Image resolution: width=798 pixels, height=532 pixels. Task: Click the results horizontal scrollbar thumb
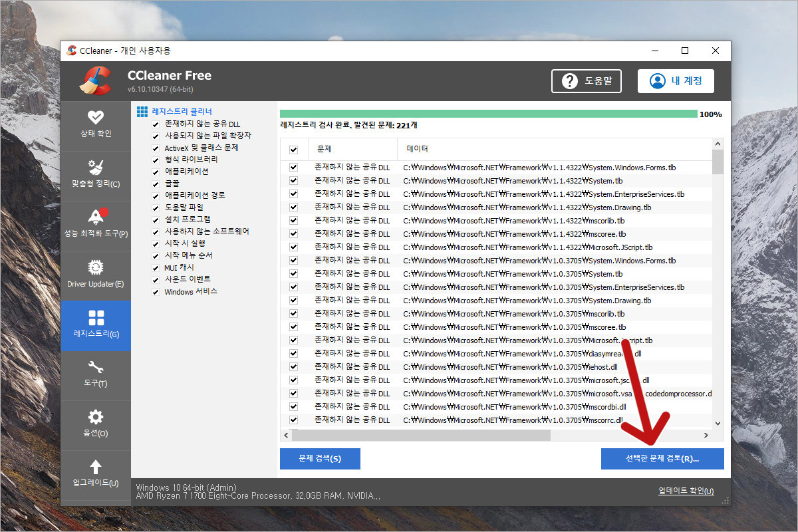421,435
